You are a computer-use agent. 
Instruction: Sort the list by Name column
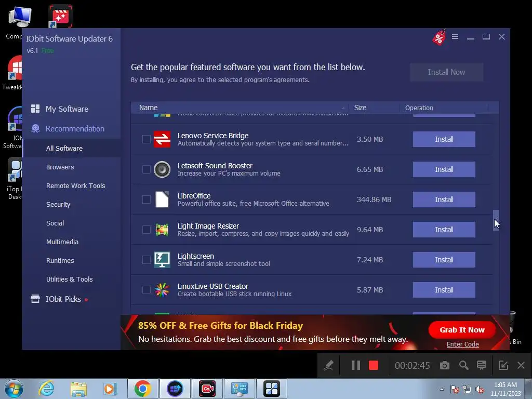240,108
